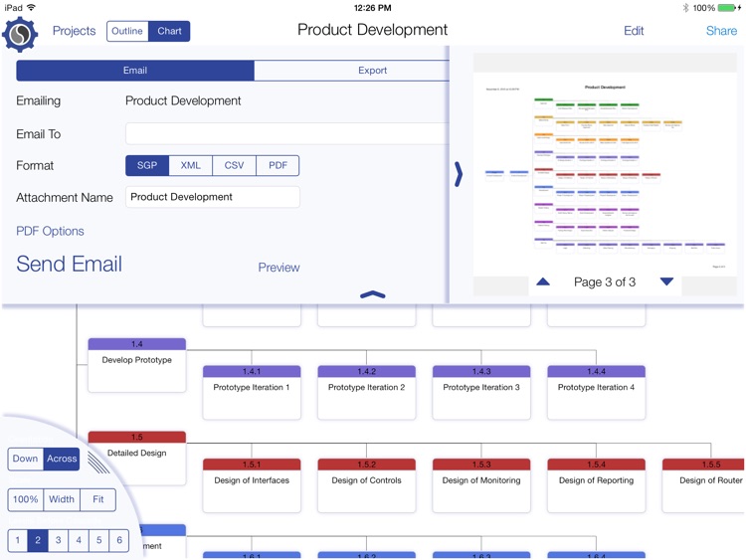This screenshot has height=560, width=746.
Task: Click the Email To input field
Action: [287, 133]
